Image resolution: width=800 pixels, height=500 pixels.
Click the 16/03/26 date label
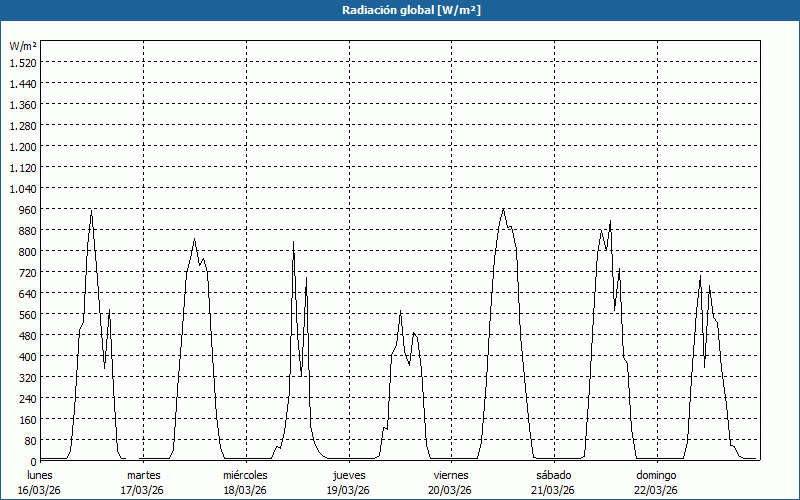coord(40,489)
